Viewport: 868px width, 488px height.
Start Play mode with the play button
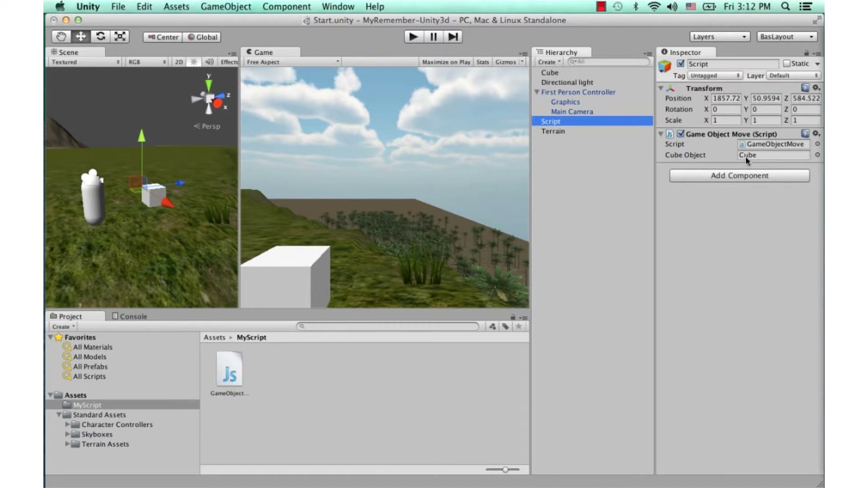pos(413,37)
